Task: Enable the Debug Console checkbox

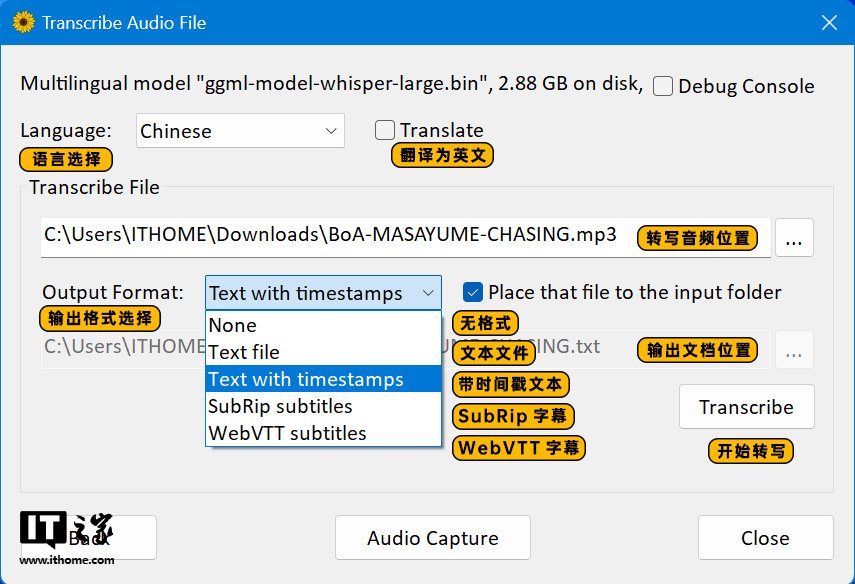Action: [x=663, y=87]
